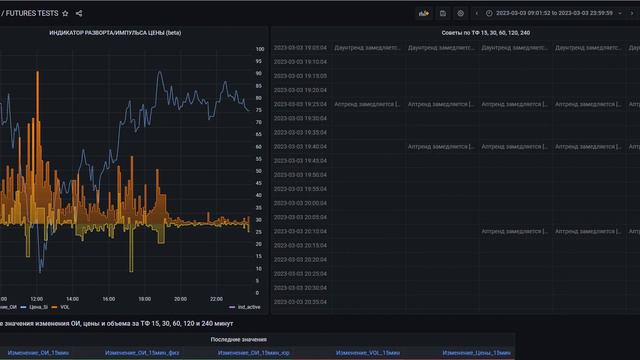This screenshot has height=360, width=640.
Task: Select timestamp 2023-03-03 19:50:04
Action: click(x=300, y=175)
